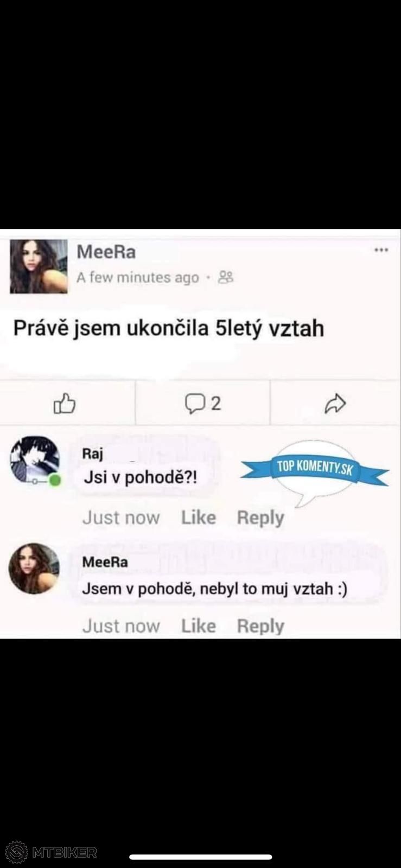401x868 pixels.
Task: Open the Raj commenter name link
Action: coord(92,454)
